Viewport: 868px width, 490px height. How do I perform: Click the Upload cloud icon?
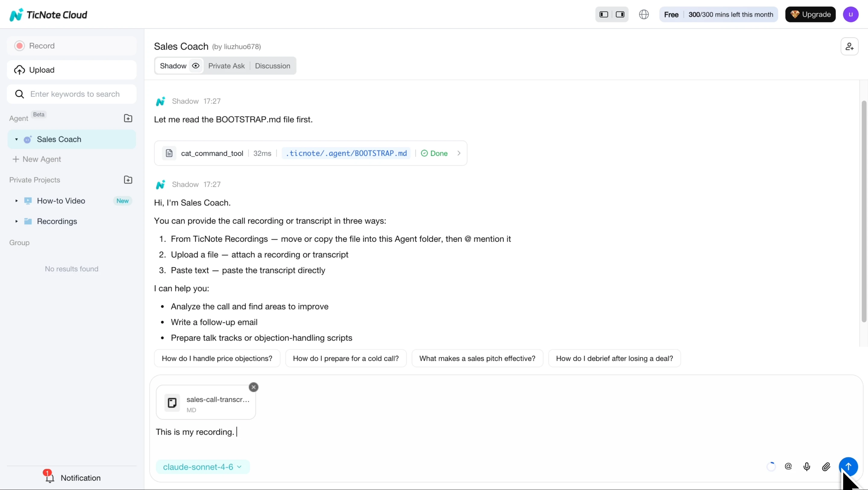[x=20, y=70]
